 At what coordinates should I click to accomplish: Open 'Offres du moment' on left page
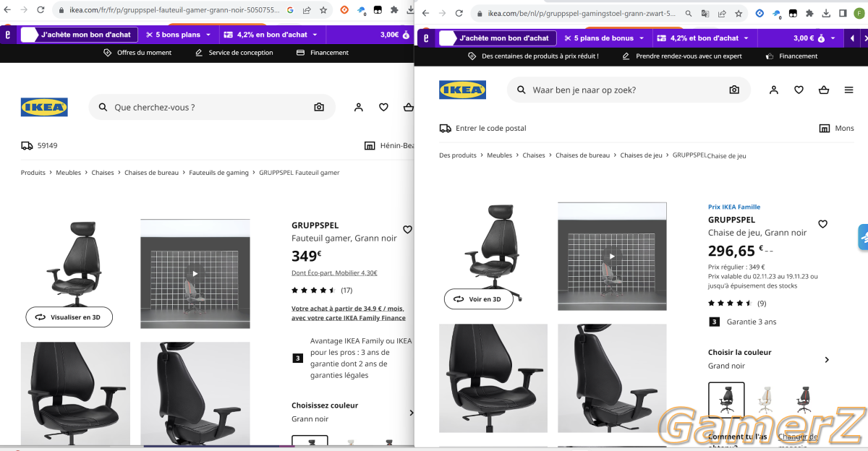pyautogui.click(x=137, y=53)
